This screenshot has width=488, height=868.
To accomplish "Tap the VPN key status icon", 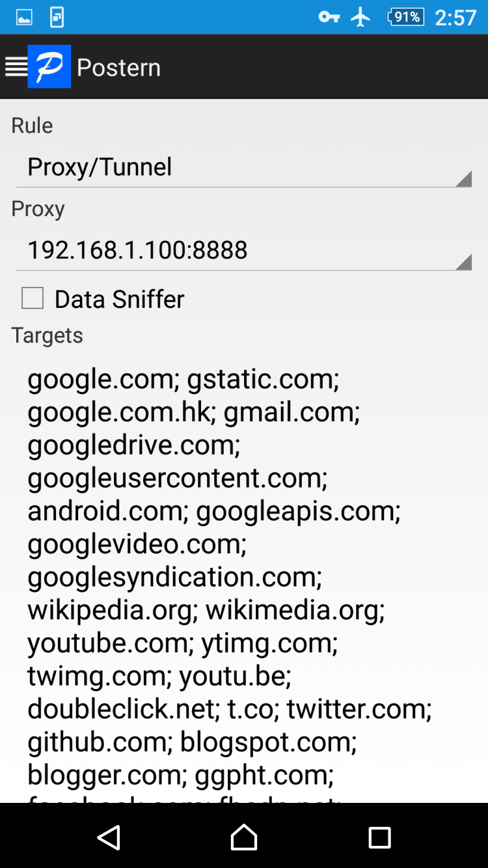I will click(x=329, y=18).
